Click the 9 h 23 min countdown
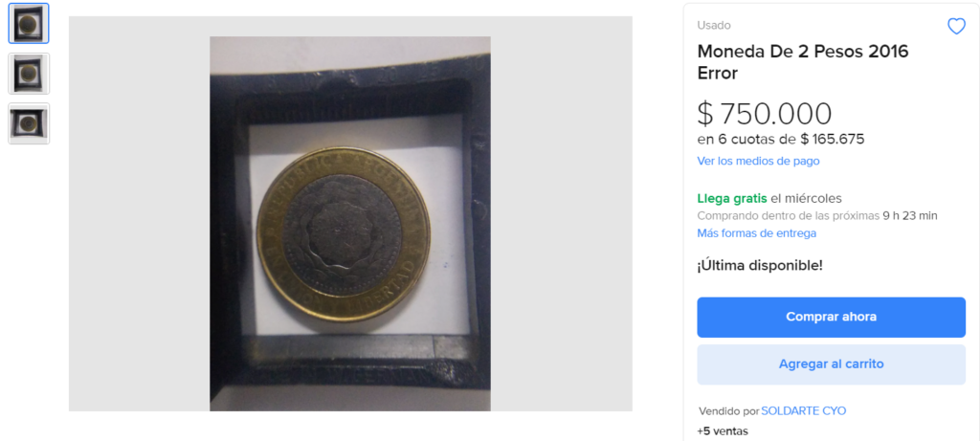This screenshot has width=980, height=441. click(x=910, y=216)
